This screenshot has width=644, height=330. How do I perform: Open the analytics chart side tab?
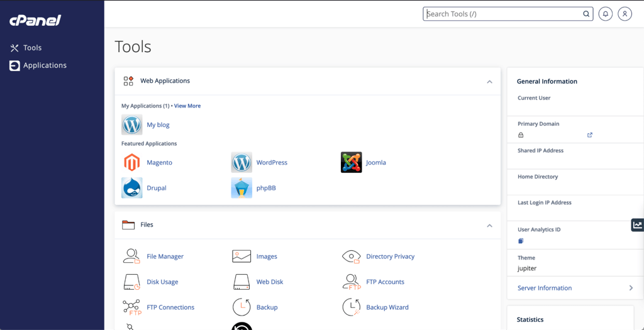click(x=638, y=225)
